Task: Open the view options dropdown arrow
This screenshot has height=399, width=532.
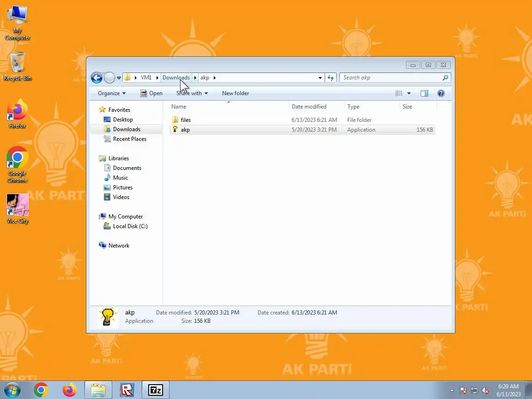Action: click(x=409, y=93)
